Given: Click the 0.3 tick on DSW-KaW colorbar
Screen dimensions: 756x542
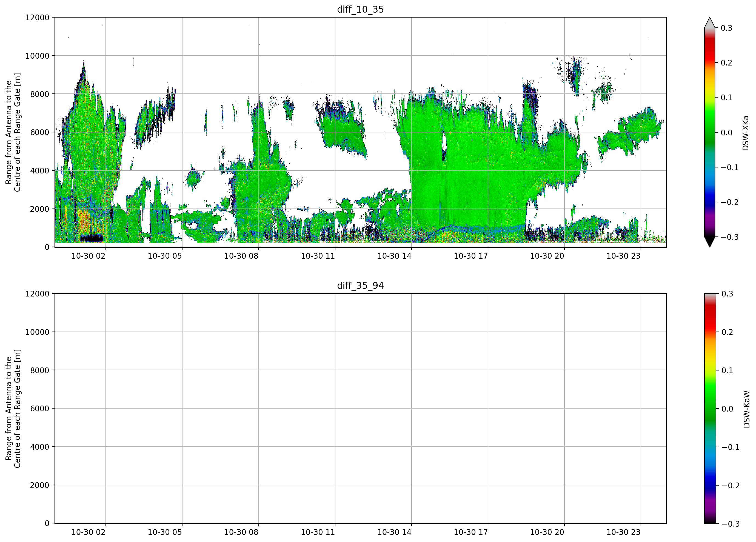Looking at the screenshot, I should point(727,294).
